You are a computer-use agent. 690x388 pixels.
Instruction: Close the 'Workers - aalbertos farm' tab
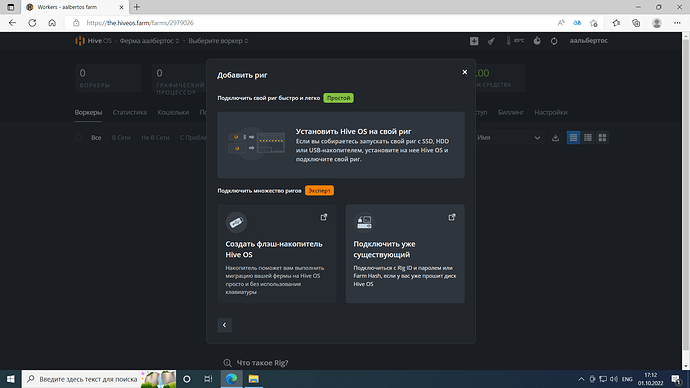coord(121,7)
